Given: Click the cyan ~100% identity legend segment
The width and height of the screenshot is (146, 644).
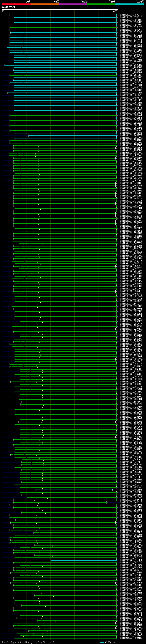Looking at the screenshot, I should [x=130, y=4].
